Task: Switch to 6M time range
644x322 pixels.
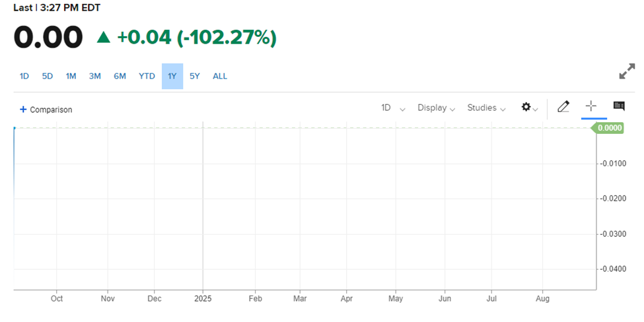Action: tap(120, 76)
